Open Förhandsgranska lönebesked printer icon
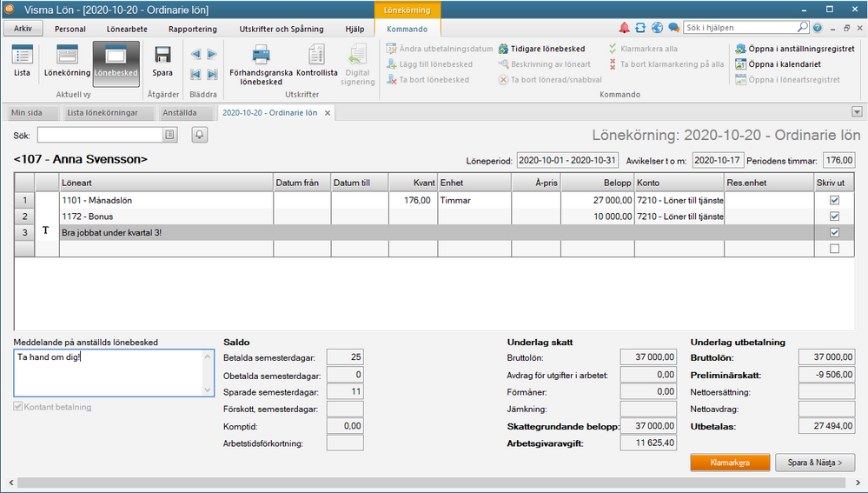 pos(261,63)
